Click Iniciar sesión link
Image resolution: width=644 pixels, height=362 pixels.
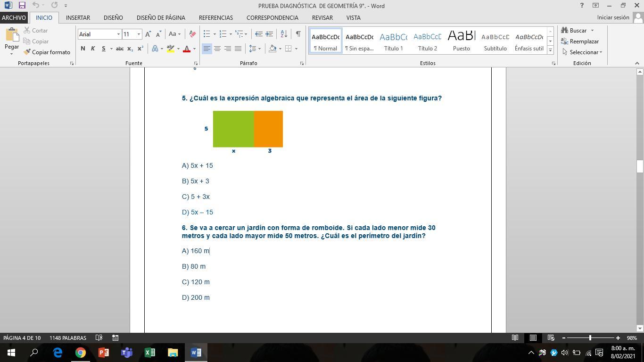pos(613,17)
